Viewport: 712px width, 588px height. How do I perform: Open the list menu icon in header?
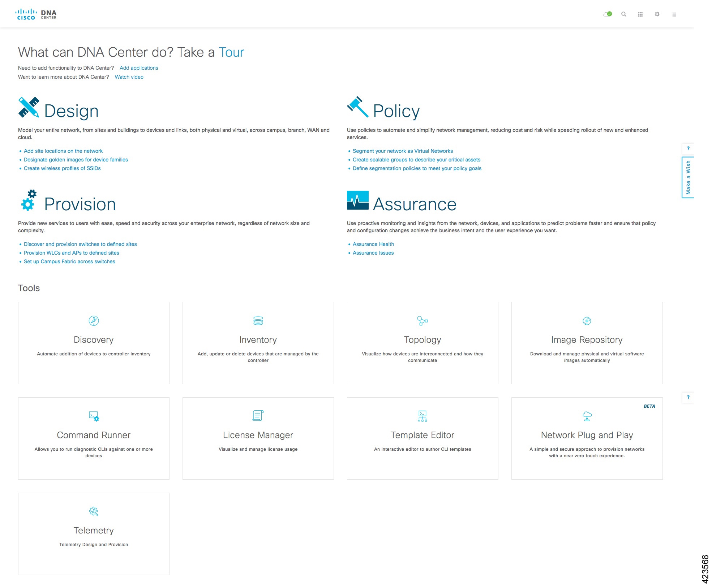[x=674, y=14]
